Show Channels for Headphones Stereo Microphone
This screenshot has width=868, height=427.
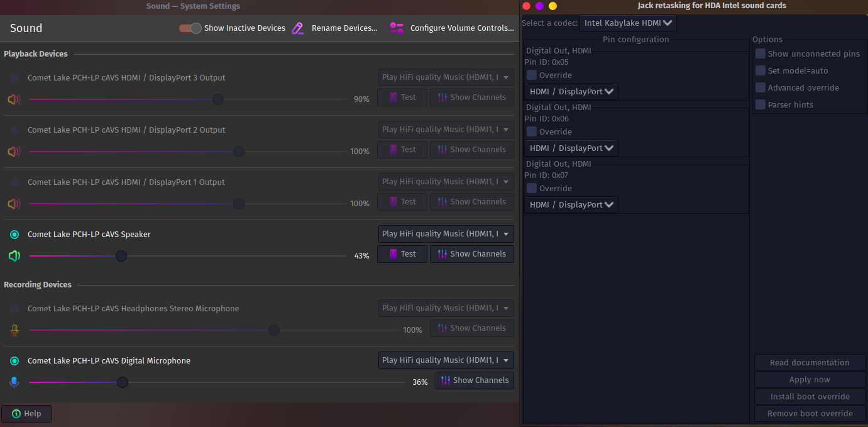(472, 328)
